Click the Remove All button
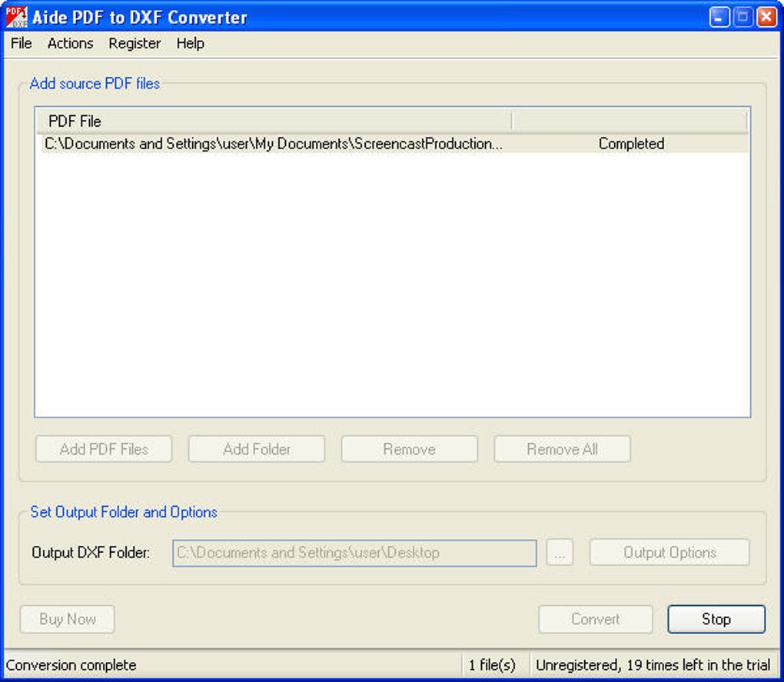This screenshot has width=784, height=682. coord(562,449)
